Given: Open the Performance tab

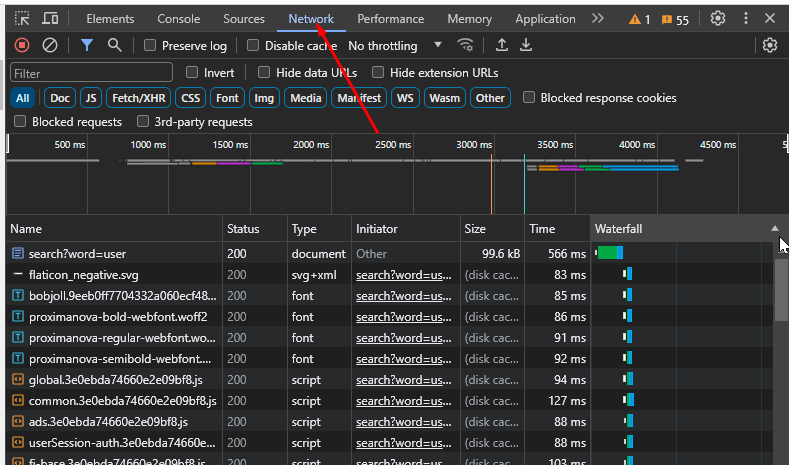Looking at the screenshot, I should [390, 19].
